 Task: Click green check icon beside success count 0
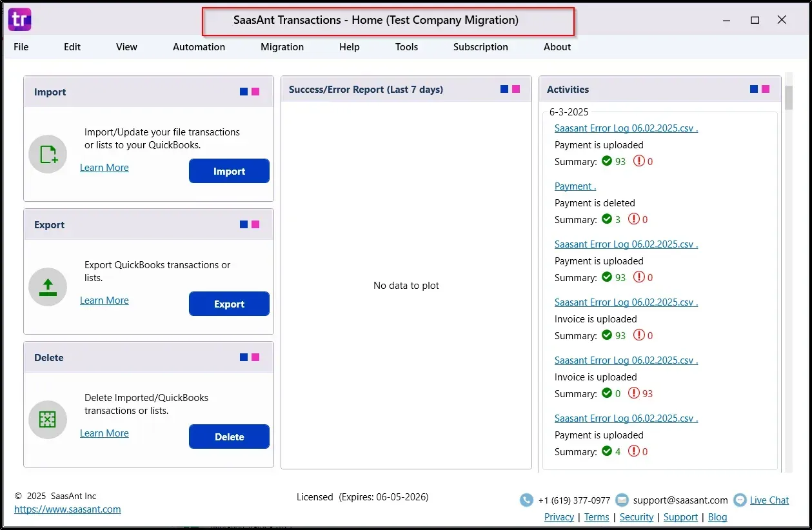point(607,393)
